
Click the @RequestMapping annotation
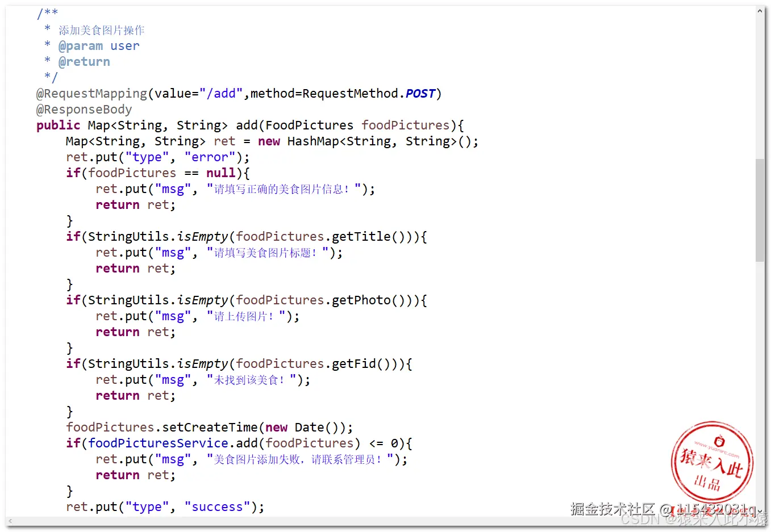92,94
